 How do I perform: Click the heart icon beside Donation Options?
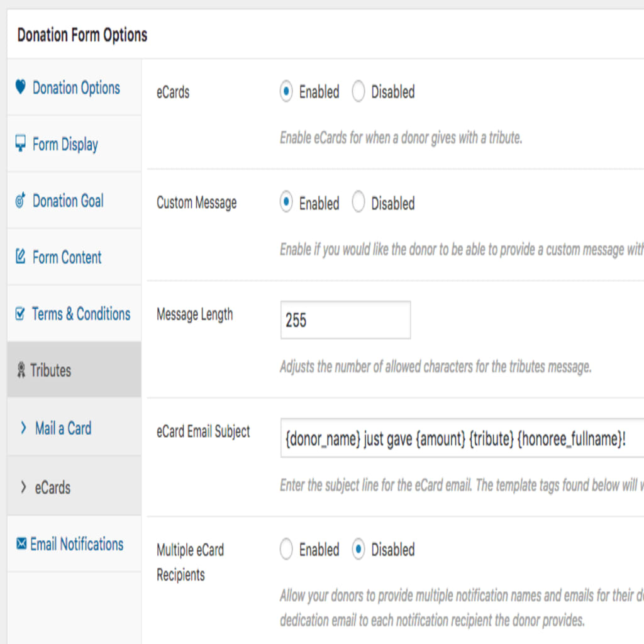[x=21, y=87]
